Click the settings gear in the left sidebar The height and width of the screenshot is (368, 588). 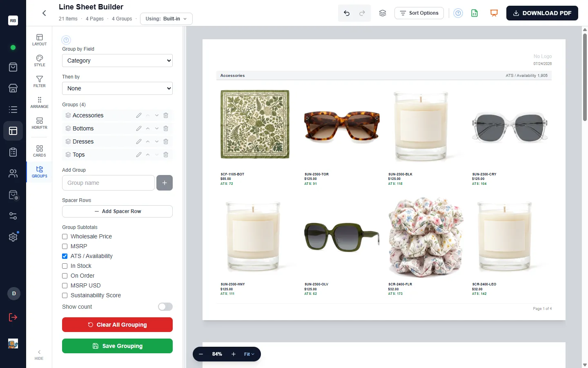coord(13,237)
